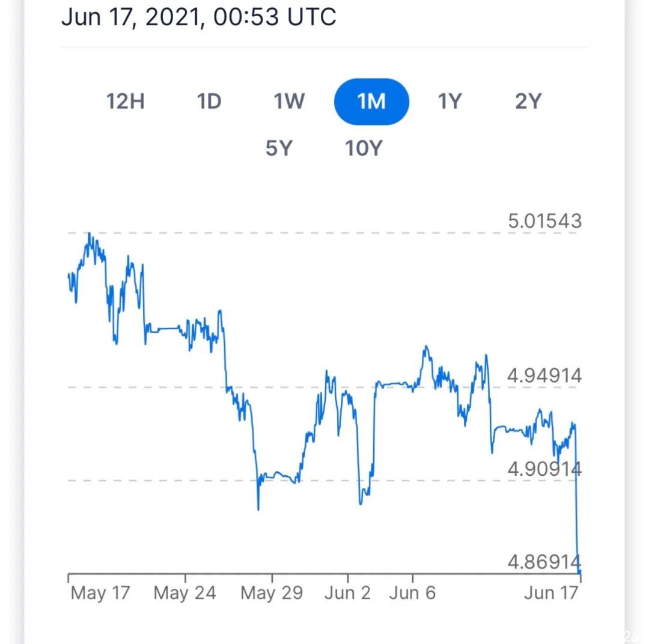Click the 4.94914 price level label
649x644 pixels.
point(544,376)
